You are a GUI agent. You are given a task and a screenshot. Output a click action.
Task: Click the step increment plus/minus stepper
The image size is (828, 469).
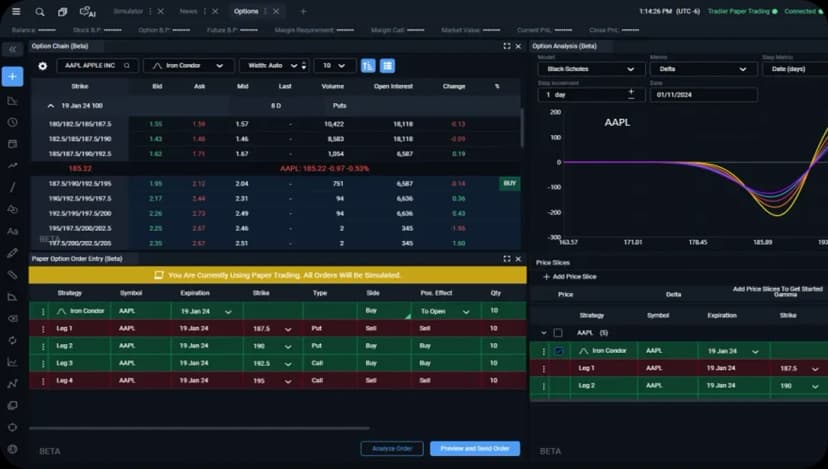(631, 94)
